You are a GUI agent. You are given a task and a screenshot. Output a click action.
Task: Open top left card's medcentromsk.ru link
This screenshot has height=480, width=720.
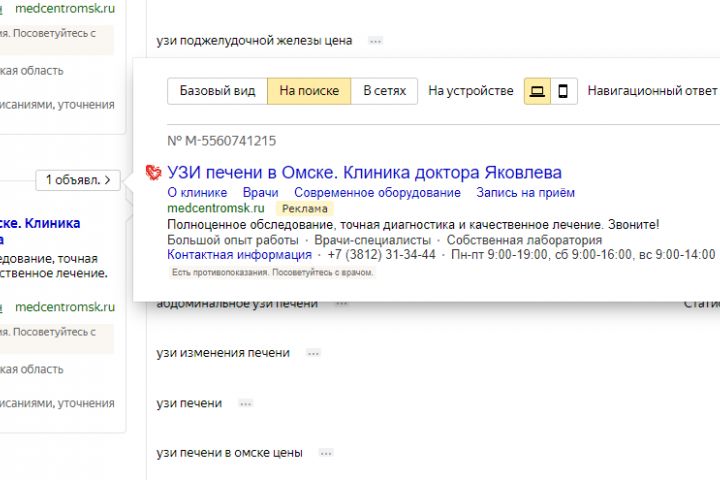pos(65,8)
